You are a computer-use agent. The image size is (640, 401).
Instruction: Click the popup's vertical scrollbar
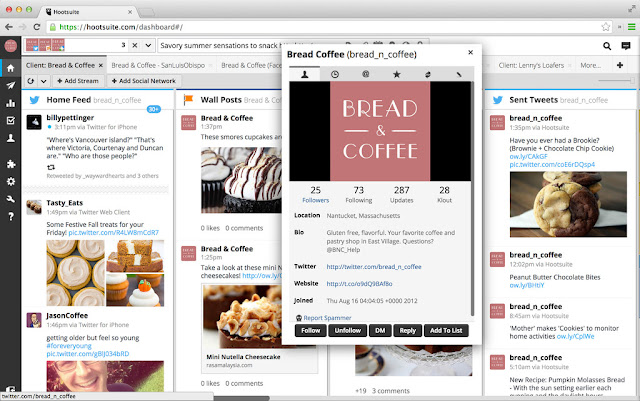click(472, 198)
